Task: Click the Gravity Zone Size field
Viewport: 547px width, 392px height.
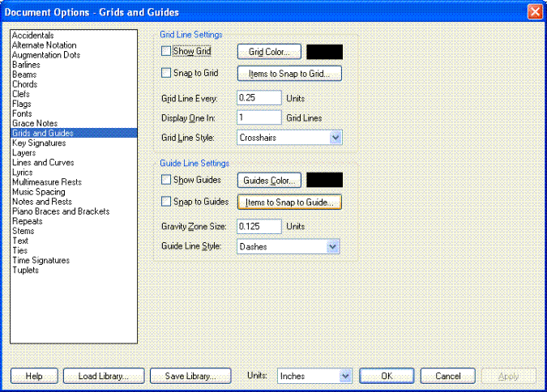Action: point(259,226)
